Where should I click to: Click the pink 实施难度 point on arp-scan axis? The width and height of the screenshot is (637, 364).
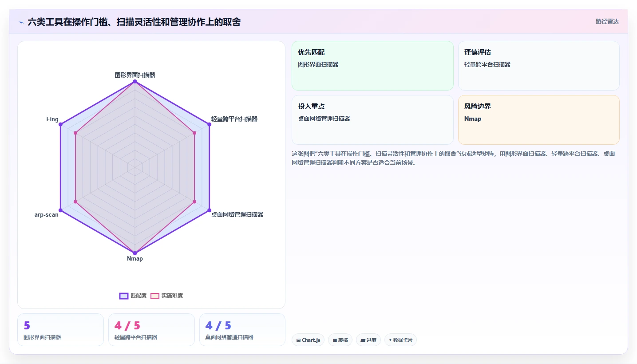pyautogui.click(x=75, y=202)
